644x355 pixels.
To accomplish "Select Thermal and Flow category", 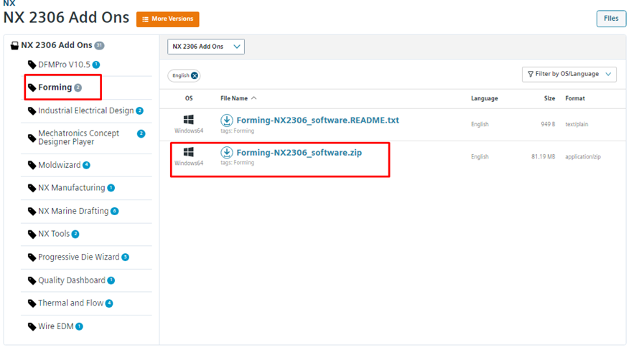I will pos(70,303).
